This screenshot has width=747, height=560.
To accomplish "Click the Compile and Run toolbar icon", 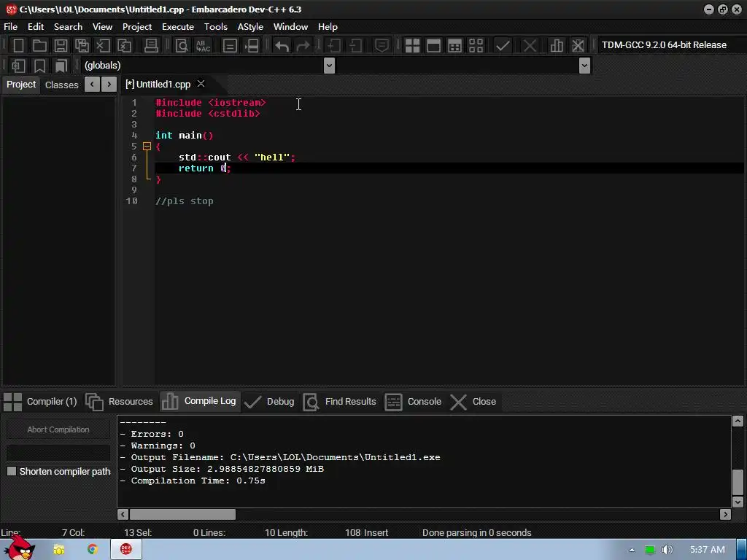I will coord(454,45).
